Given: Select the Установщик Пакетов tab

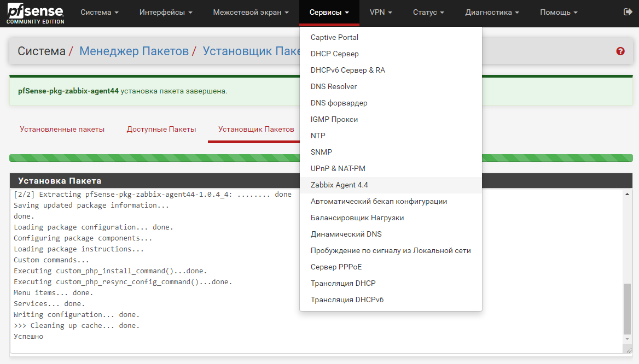Looking at the screenshot, I should [x=253, y=129].
